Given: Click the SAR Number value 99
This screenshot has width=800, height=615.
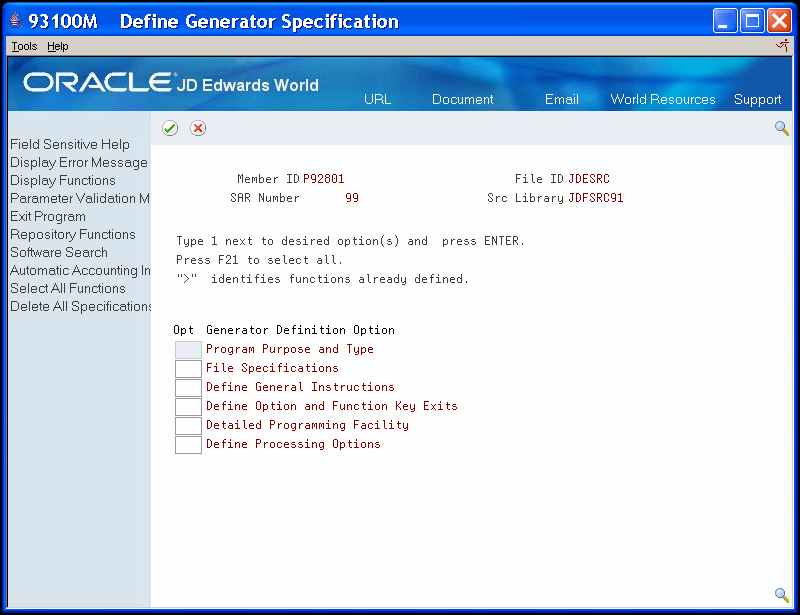Looking at the screenshot, I should coord(352,198).
